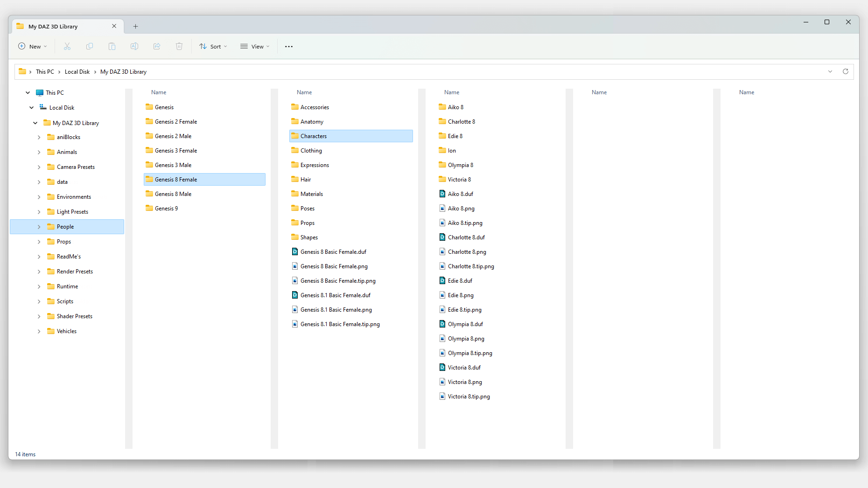Click the Genesis 9 folder icon
Image resolution: width=868 pixels, height=488 pixels.
point(149,208)
